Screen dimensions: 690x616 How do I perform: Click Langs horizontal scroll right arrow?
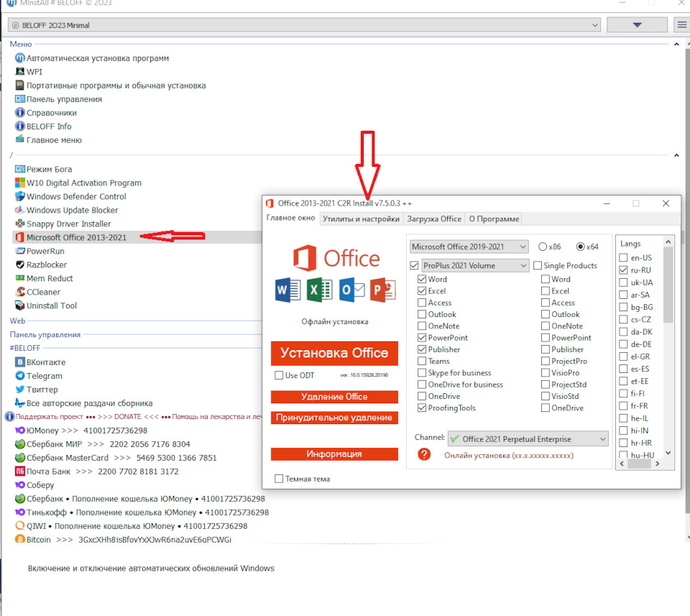click(658, 464)
